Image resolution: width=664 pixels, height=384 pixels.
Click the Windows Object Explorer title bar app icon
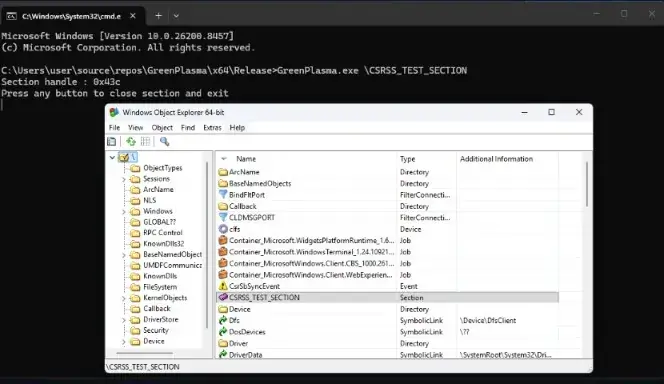[114, 112]
